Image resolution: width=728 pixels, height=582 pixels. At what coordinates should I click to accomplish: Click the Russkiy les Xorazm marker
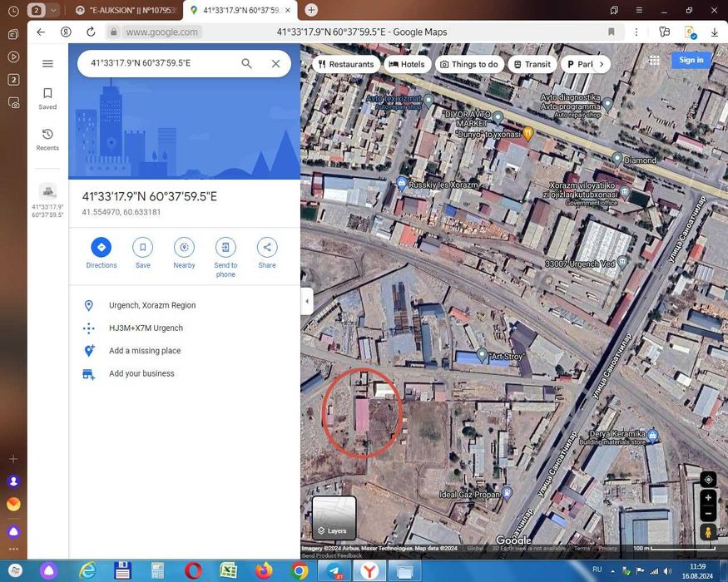(402, 183)
